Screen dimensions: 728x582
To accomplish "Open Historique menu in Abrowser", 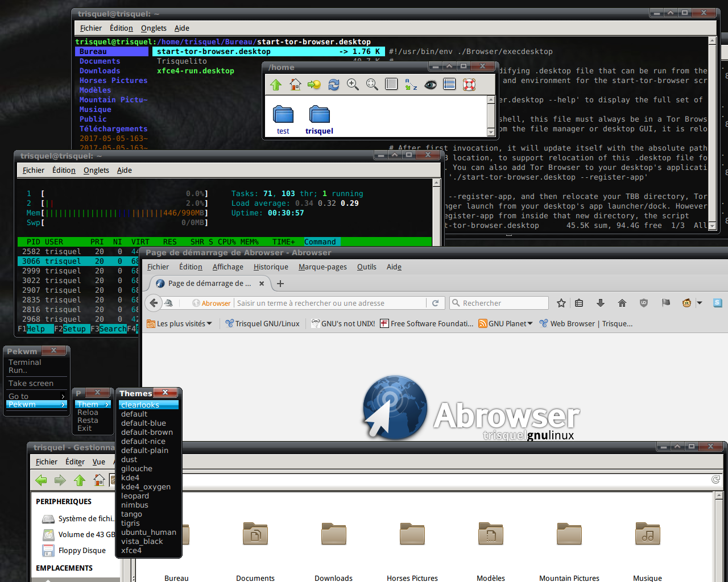I will (271, 267).
